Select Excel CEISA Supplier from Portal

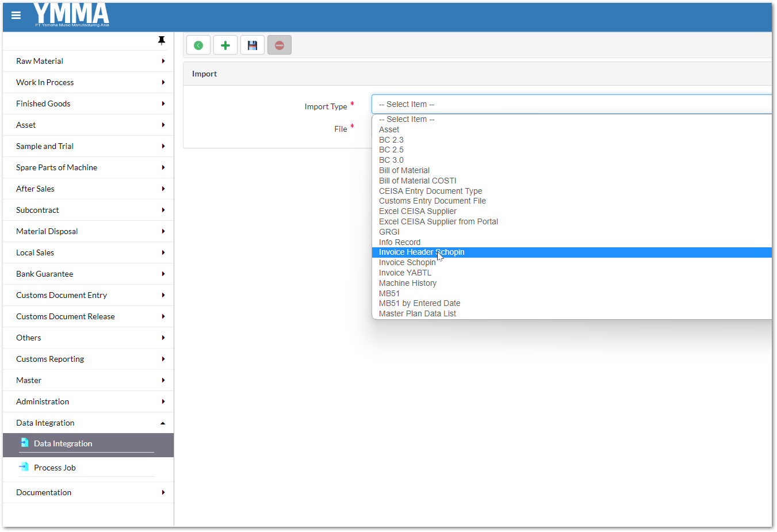(x=438, y=221)
